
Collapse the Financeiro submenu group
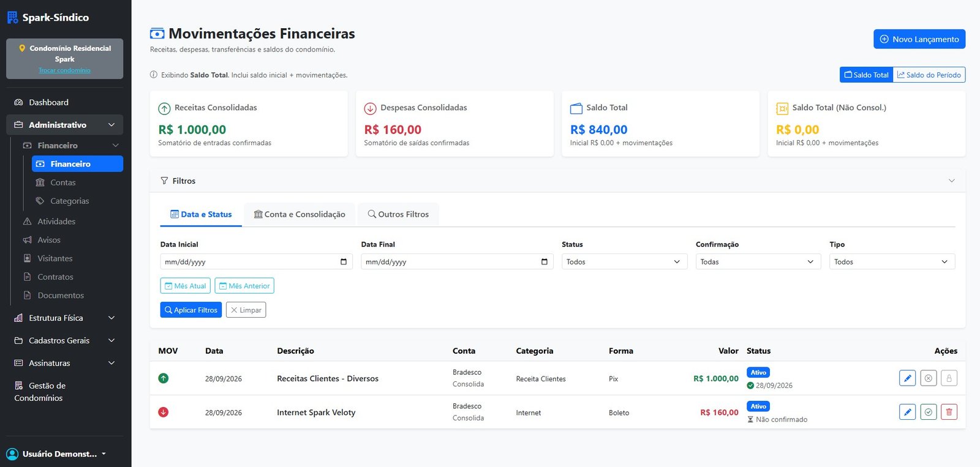click(70, 145)
